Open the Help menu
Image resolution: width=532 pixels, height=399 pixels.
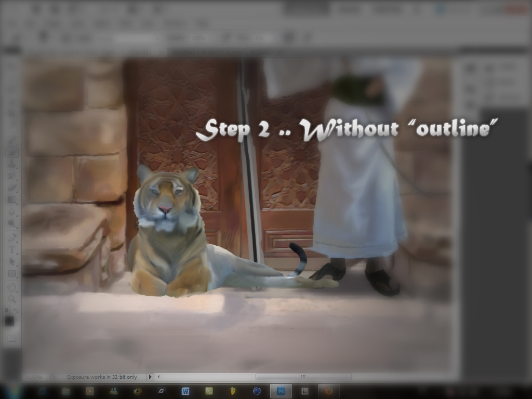tap(202, 24)
